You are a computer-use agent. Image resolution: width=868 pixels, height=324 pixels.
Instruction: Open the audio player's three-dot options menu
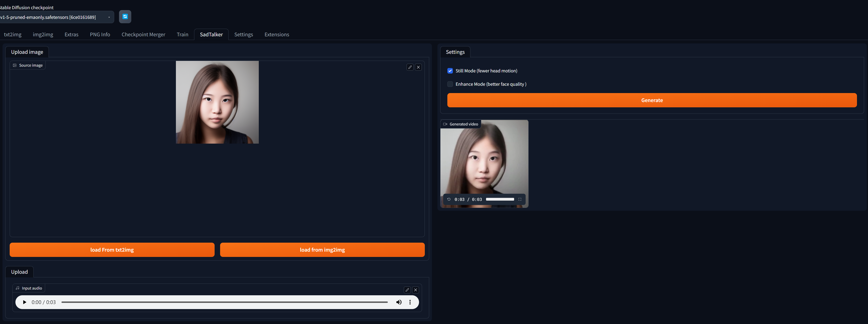(x=410, y=302)
